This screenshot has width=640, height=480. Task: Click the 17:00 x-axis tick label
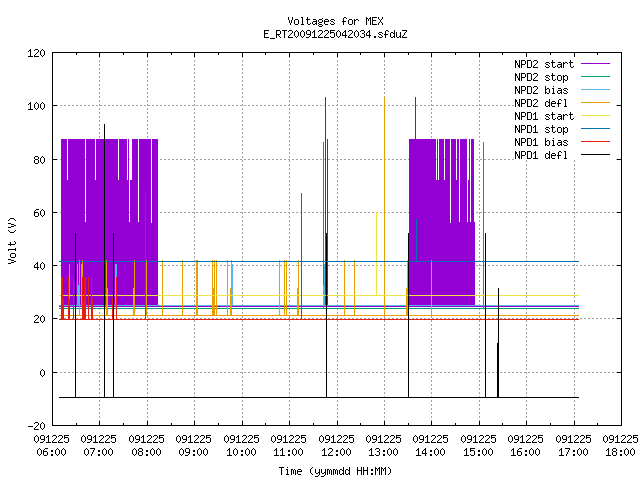tap(573, 452)
